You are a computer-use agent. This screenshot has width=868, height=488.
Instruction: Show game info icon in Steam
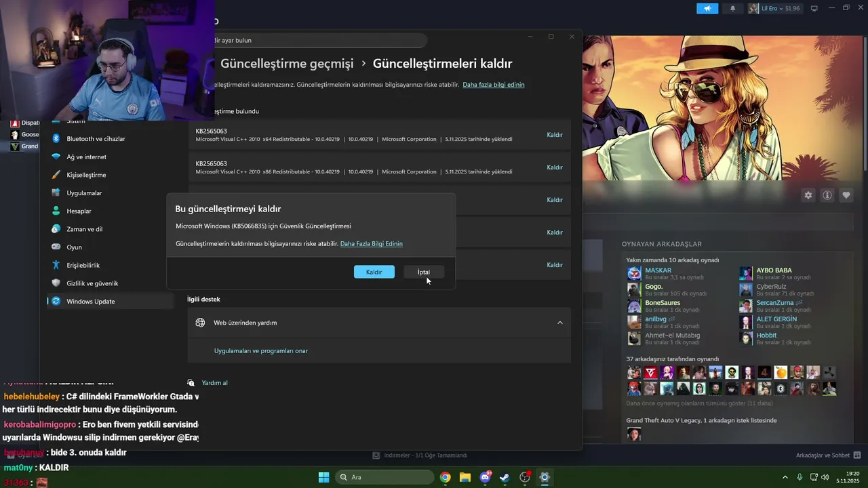[827, 195]
